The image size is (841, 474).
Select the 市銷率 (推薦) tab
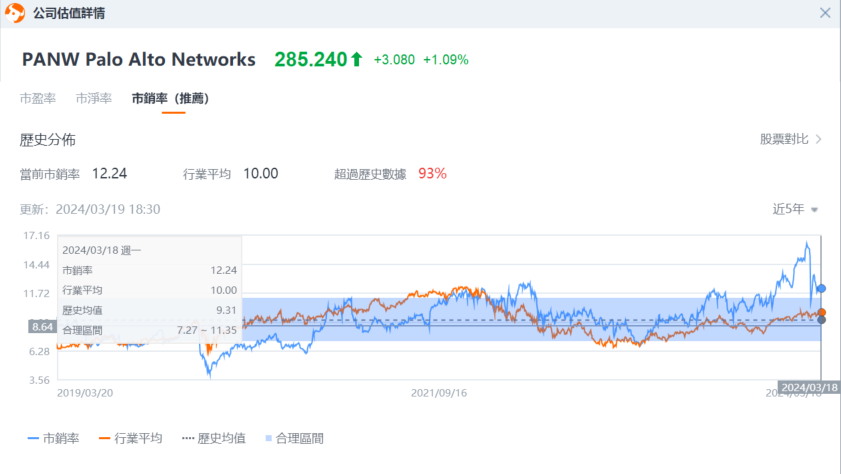click(171, 99)
